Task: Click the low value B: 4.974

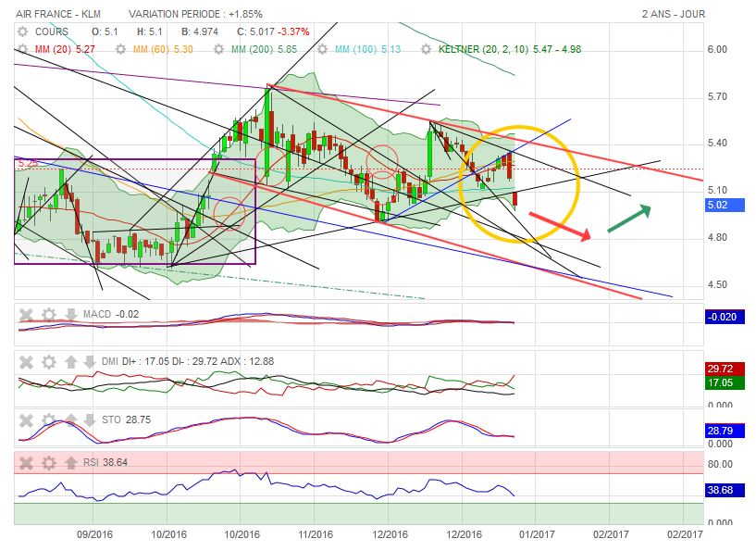Action: pos(200,31)
